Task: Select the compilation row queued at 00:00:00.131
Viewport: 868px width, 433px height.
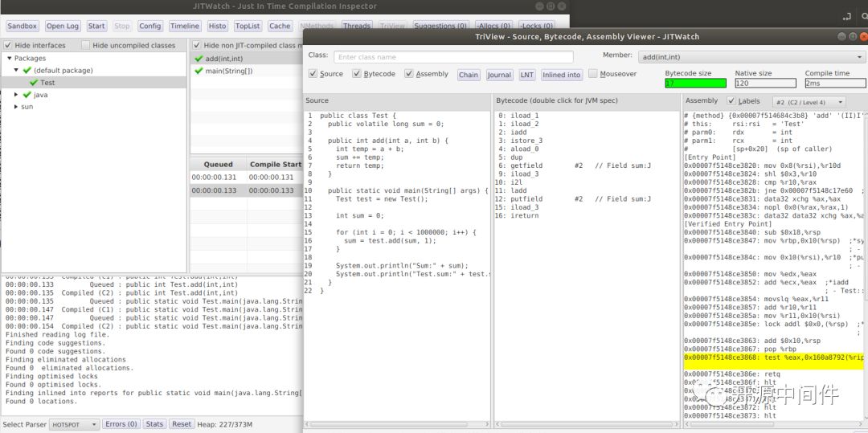Action: point(247,177)
